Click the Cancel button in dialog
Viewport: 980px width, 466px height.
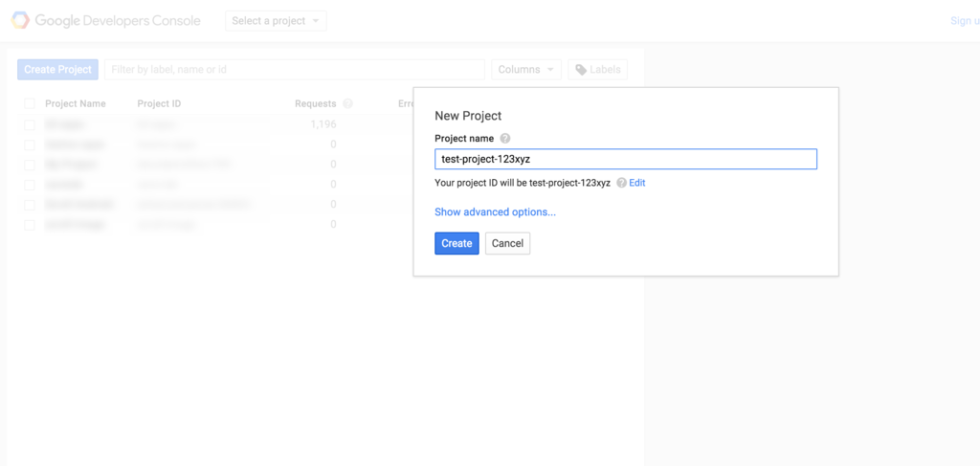tap(507, 244)
